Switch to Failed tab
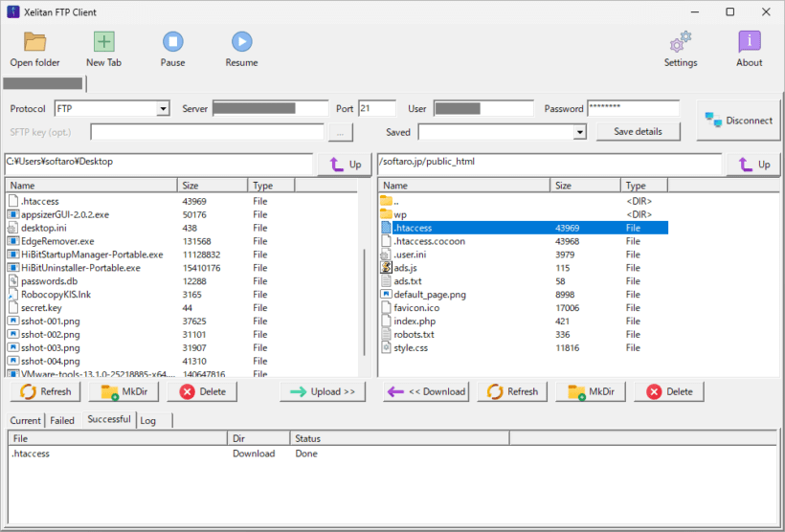This screenshot has width=785, height=532. [x=62, y=420]
